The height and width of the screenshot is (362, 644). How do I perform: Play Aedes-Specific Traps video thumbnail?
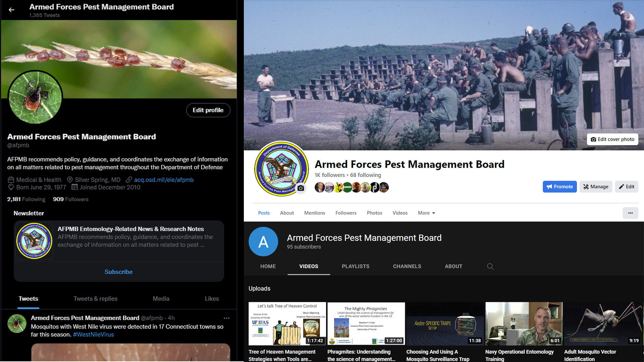click(445, 324)
